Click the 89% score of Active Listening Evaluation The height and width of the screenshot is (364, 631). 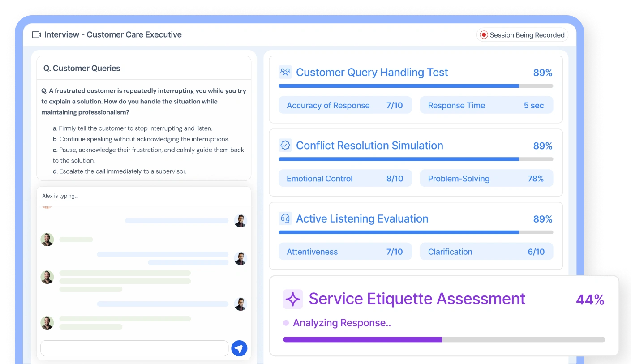[x=543, y=219]
